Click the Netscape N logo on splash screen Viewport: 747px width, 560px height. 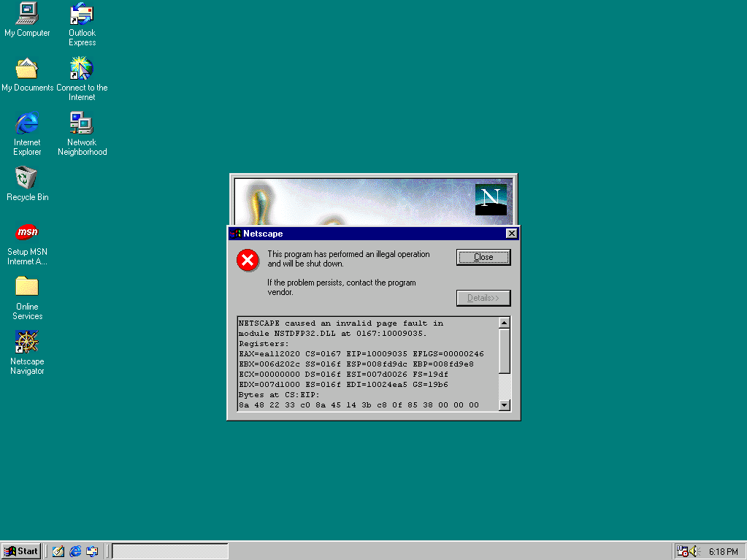[491, 199]
